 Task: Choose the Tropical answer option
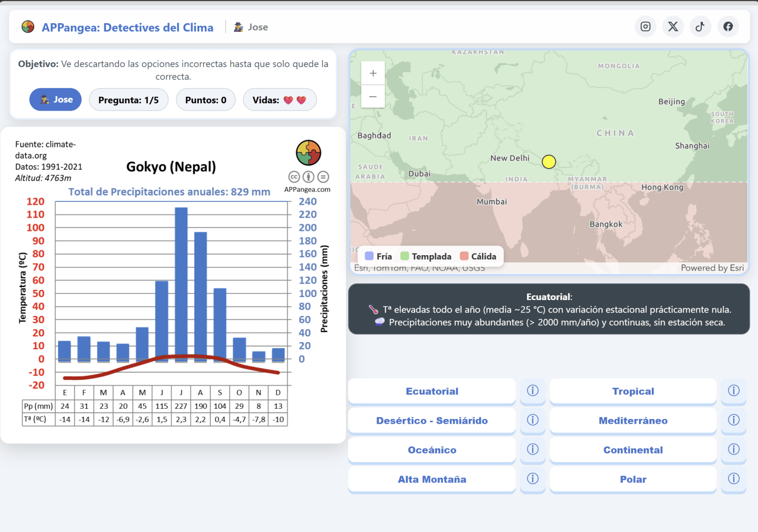point(633,391)
